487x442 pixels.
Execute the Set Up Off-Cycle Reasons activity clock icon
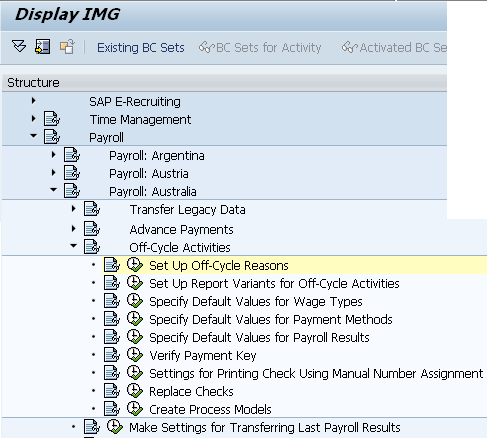pyautogui.click(x=135, y=265)
